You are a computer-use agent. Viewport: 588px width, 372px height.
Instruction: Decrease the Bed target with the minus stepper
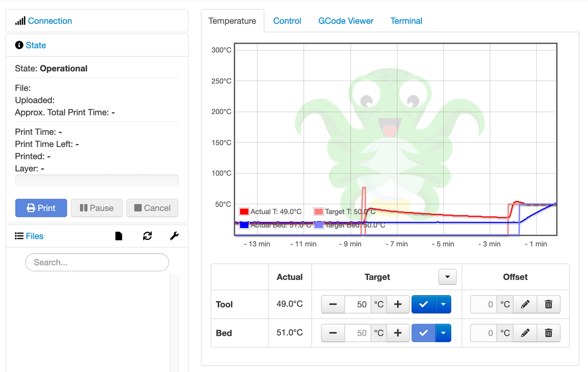pos(333,333)
